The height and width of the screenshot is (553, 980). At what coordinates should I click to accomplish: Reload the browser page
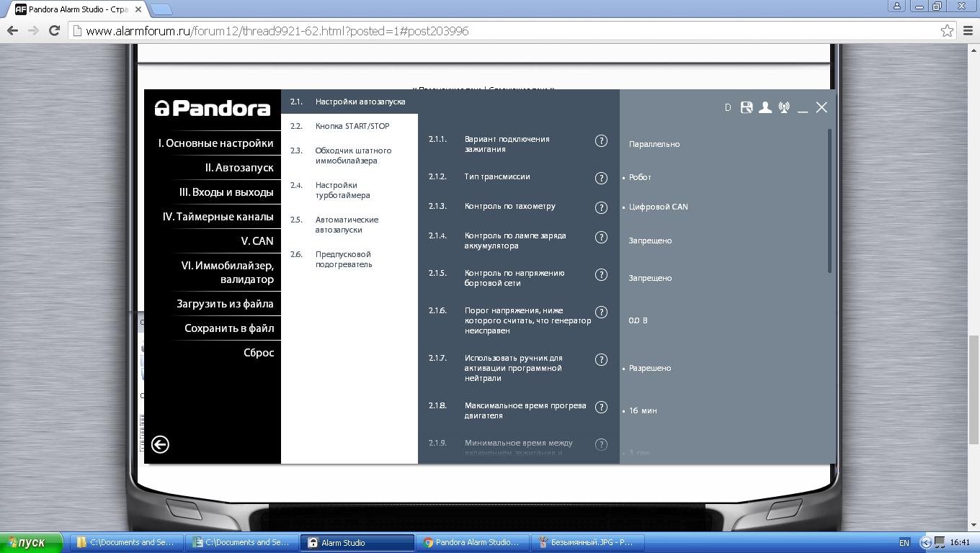click(54, 30)
